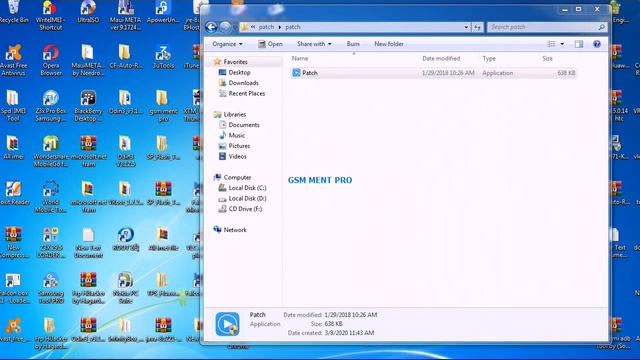The width and height of the screenshot is (640, 360).
Task: Go back with the Explorer Back arrow
Action: 211,27
